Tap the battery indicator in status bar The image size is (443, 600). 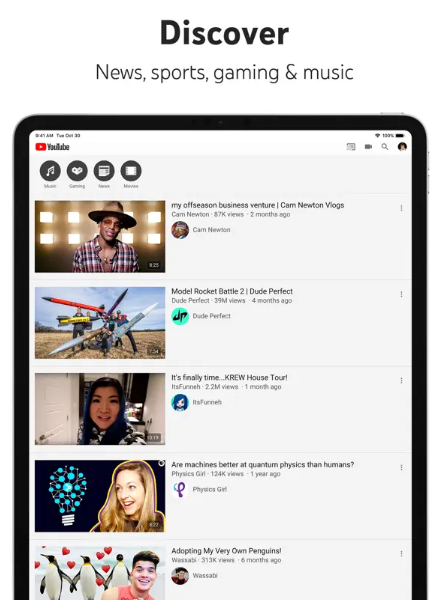pyautogui.click(x=400, y=135)
